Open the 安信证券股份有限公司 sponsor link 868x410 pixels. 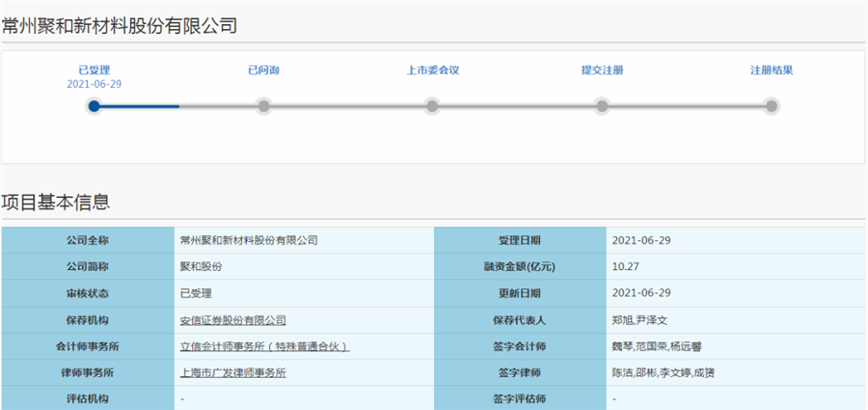[x=232, y=319]
